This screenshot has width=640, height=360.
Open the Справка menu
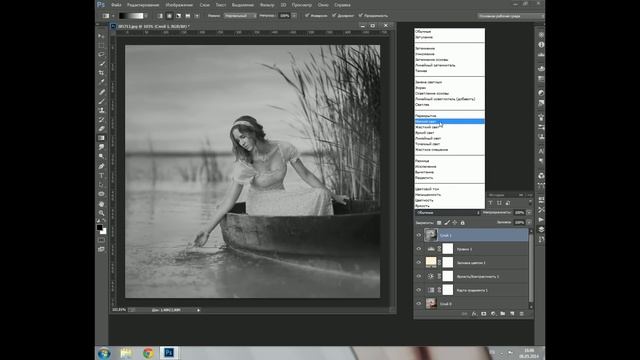pos(342,5)
